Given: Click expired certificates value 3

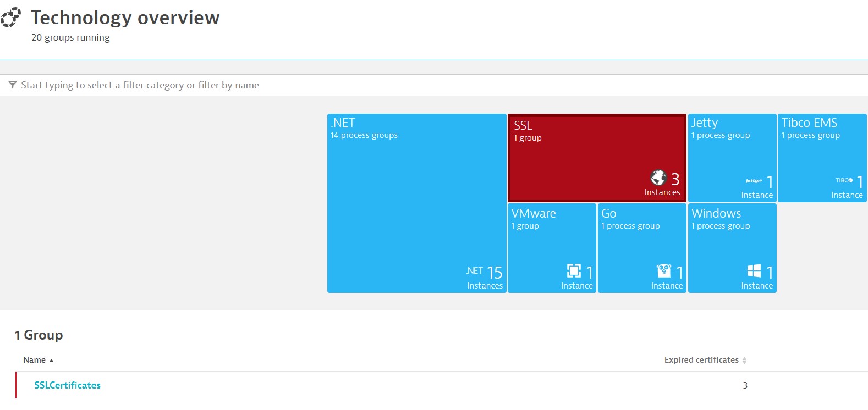Looking at the screenshot, I should click(745, 385).
